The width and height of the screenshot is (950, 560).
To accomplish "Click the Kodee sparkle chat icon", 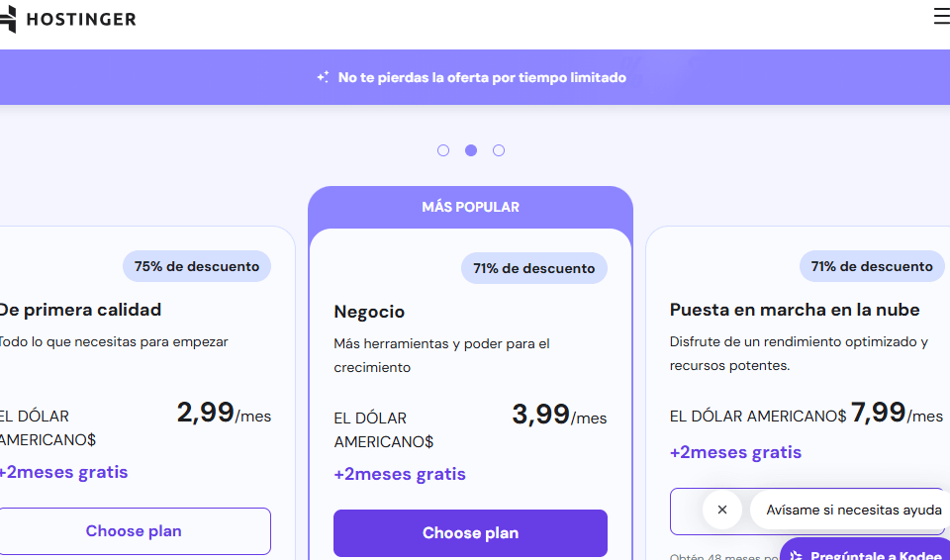I will 796,555.
